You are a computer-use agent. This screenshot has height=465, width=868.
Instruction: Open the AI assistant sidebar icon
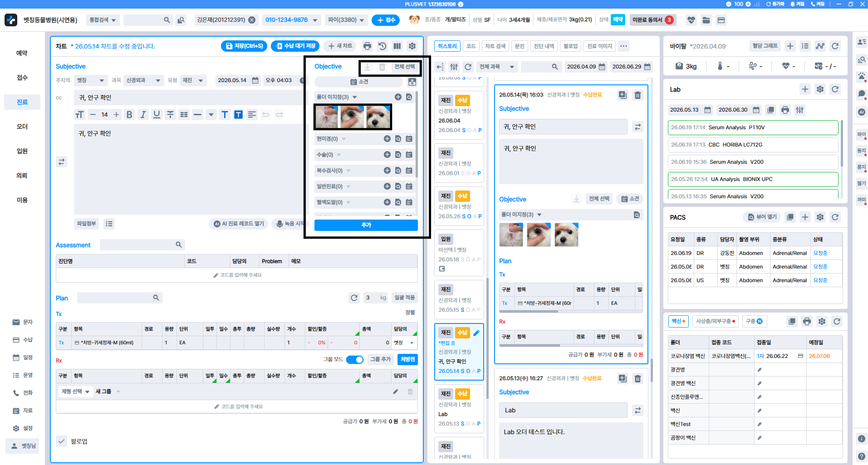click(861, 112)
